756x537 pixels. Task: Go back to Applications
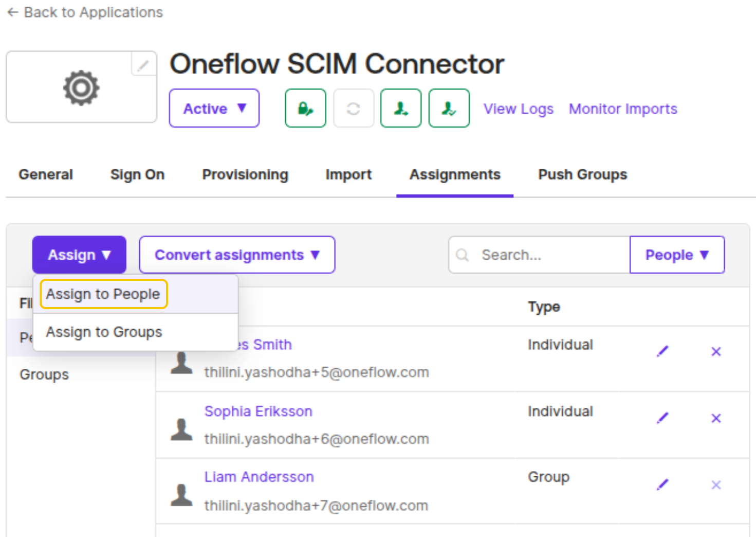85,12
